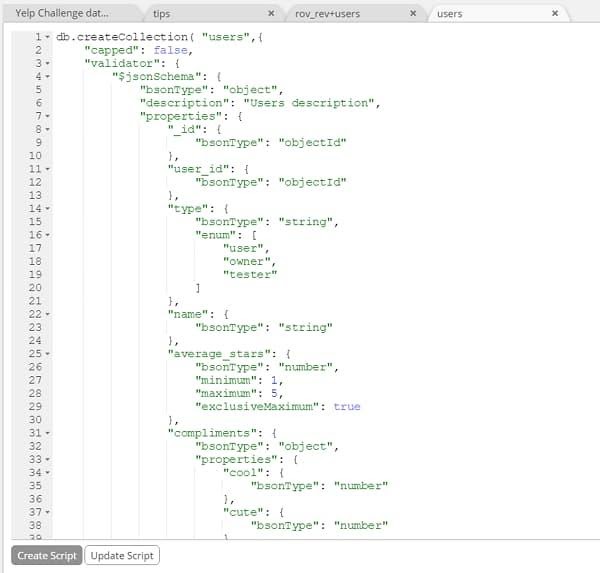Close the rov_rev+users tab
The width and height of the screenshot is (600, 573).
click(x=412, y=14)
